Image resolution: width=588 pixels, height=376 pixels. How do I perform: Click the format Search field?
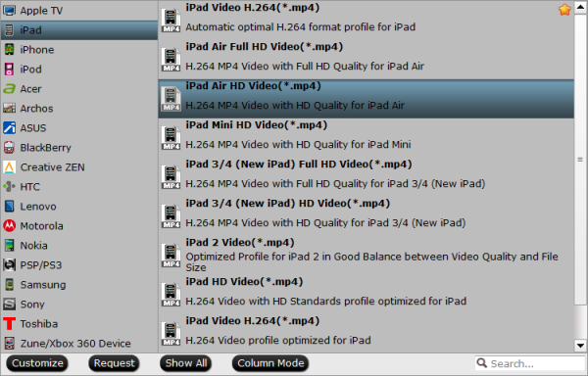(530, 363)
